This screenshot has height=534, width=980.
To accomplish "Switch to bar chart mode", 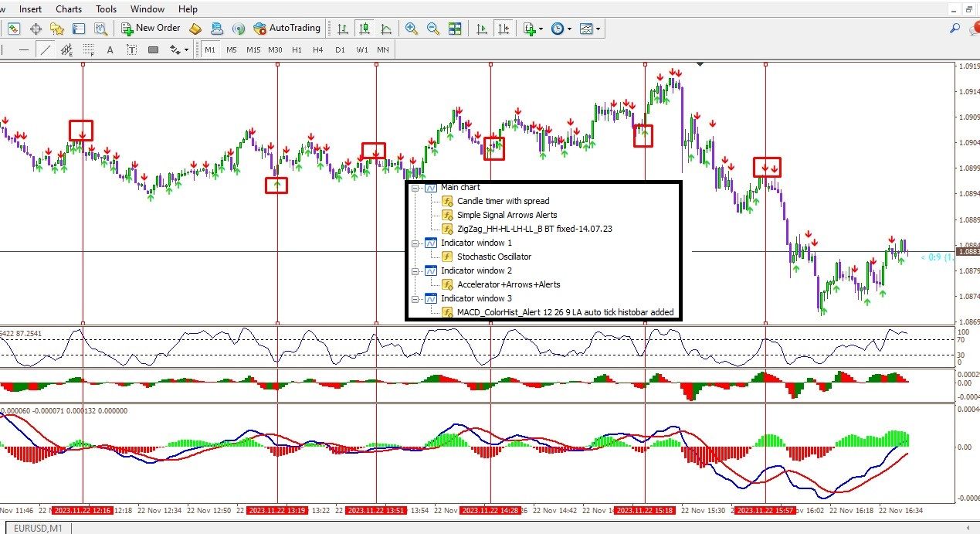I will coord(342,29).
